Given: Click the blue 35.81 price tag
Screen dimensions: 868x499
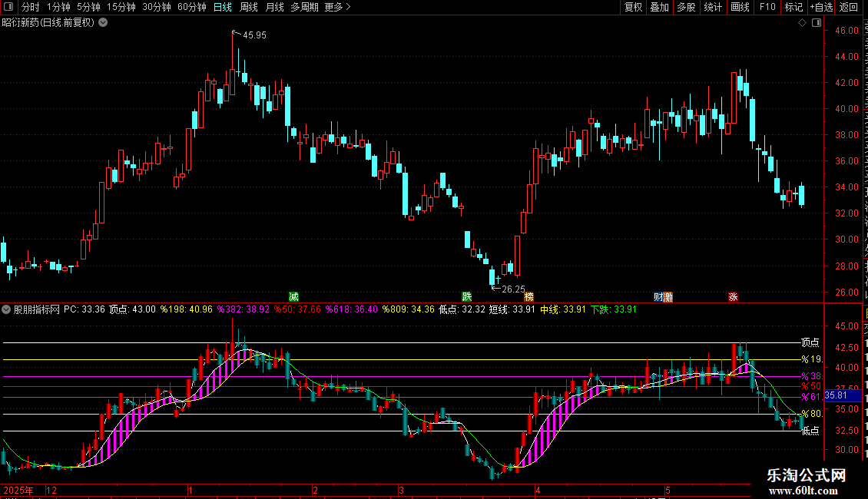Looking at the screenshot, I should click(843, 395).
